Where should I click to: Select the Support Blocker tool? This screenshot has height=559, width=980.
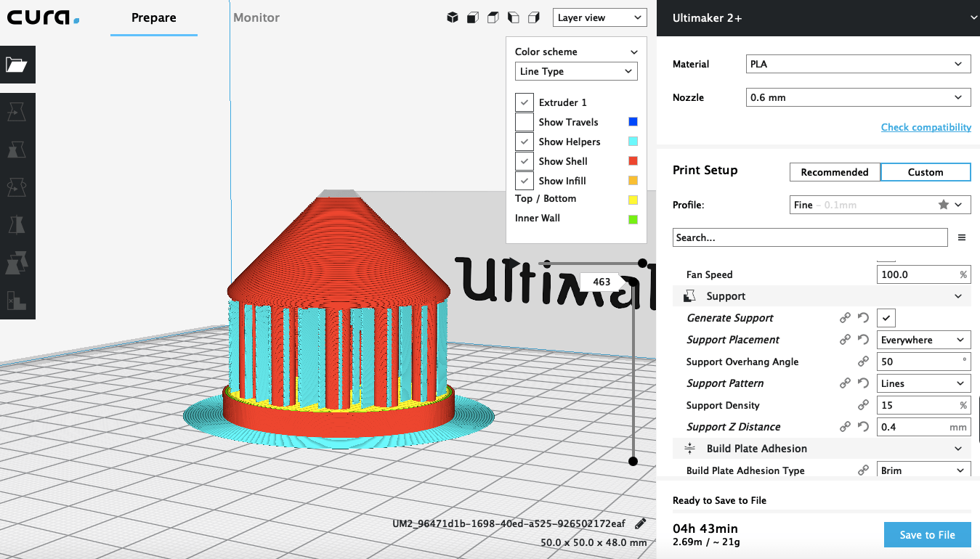tap(17, 300)
